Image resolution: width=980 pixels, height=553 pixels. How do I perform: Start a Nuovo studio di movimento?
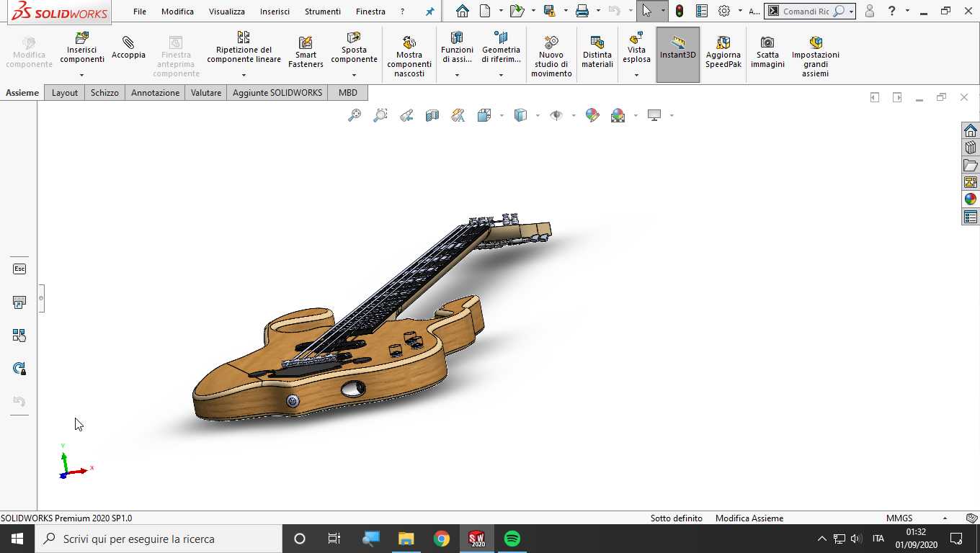(x=551, y=56)
